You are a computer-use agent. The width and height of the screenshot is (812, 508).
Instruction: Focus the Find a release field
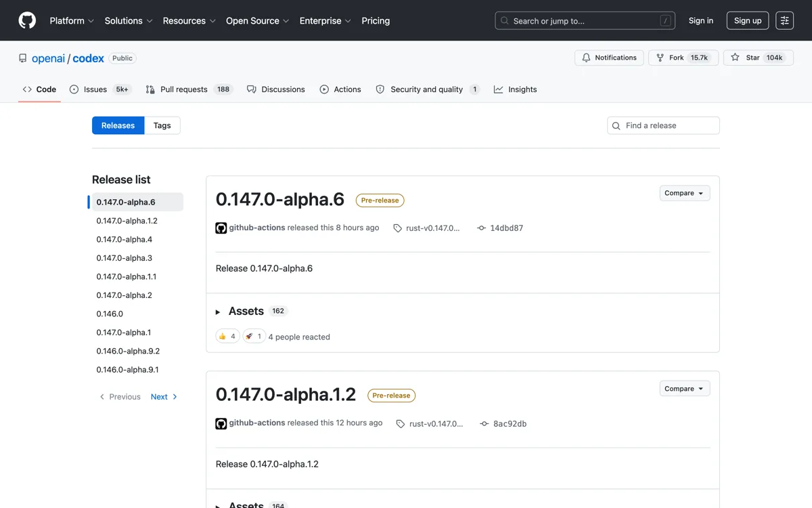pyautogui.click(x=663, y=125)
